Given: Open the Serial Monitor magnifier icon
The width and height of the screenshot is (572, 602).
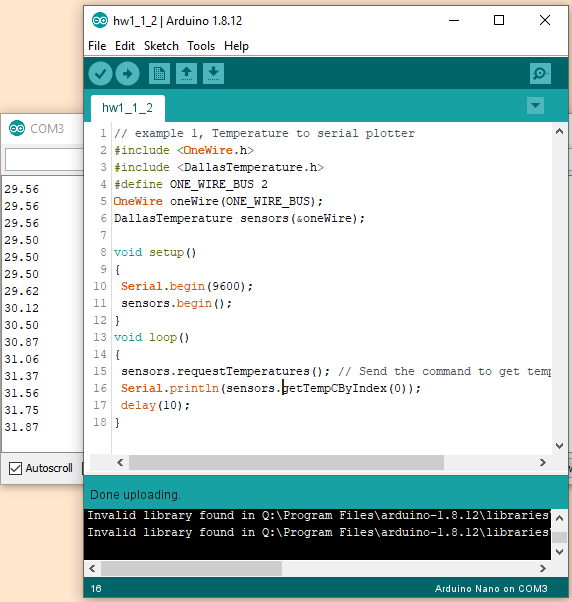Looking at the screenshot, I should [x=540, y=73].
